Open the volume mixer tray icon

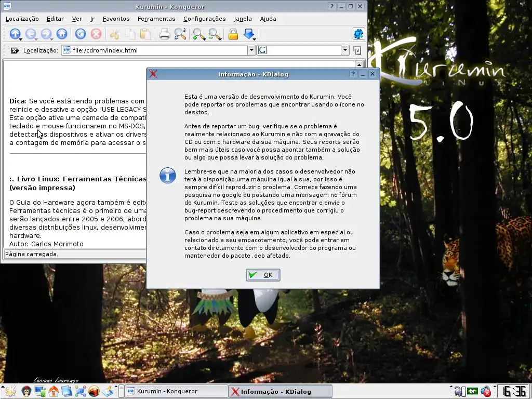tap(486, 391)
